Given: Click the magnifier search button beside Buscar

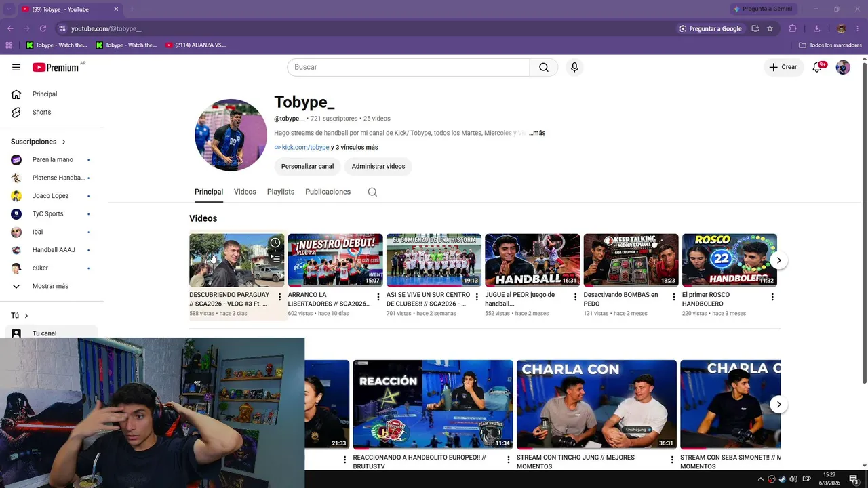Looking at the screenshot, I should tap(544, 67).
